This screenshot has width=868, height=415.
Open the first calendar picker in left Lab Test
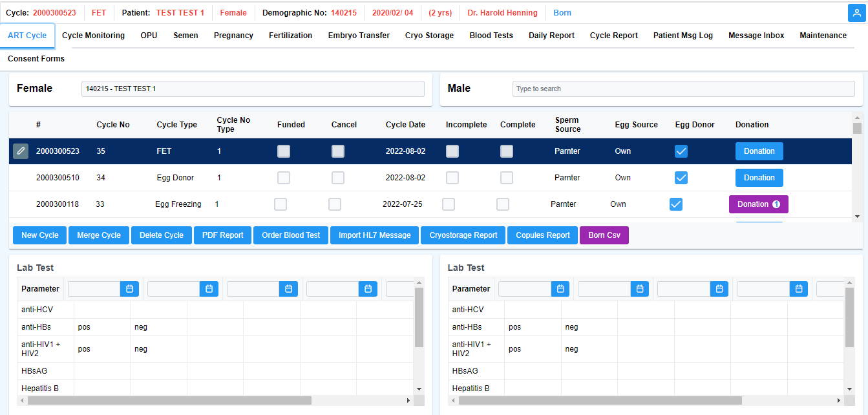pyautogui.click(x=129, y=289)
